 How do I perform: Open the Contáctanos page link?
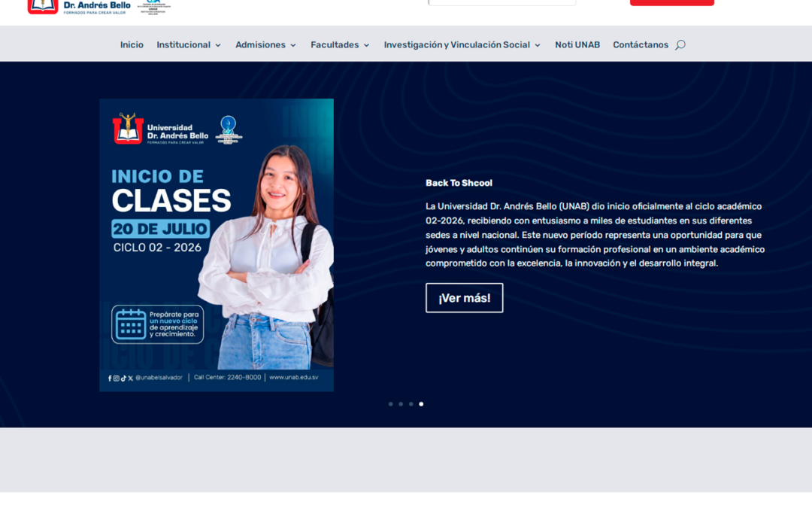[x=641, y=45]
